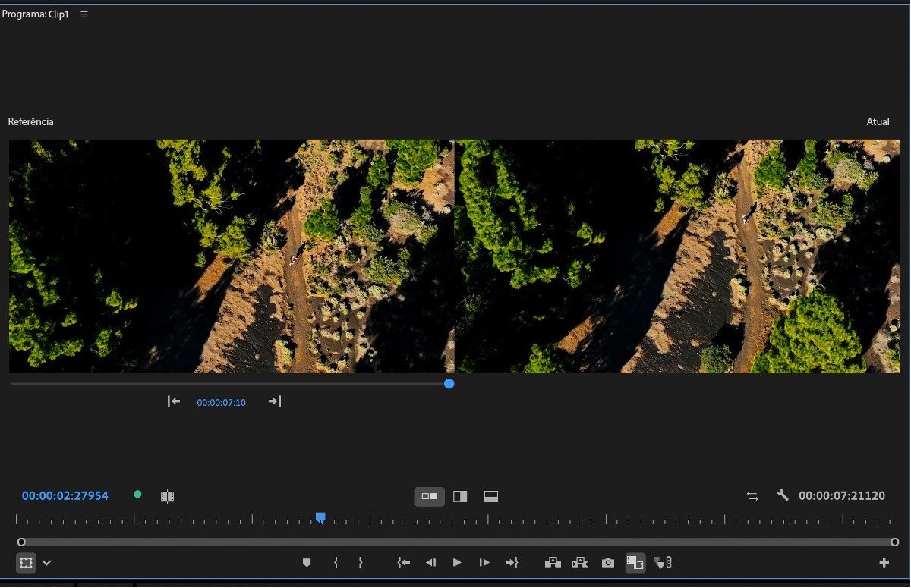Click the Swap Sides arrows icon

(x=752, y=495)
